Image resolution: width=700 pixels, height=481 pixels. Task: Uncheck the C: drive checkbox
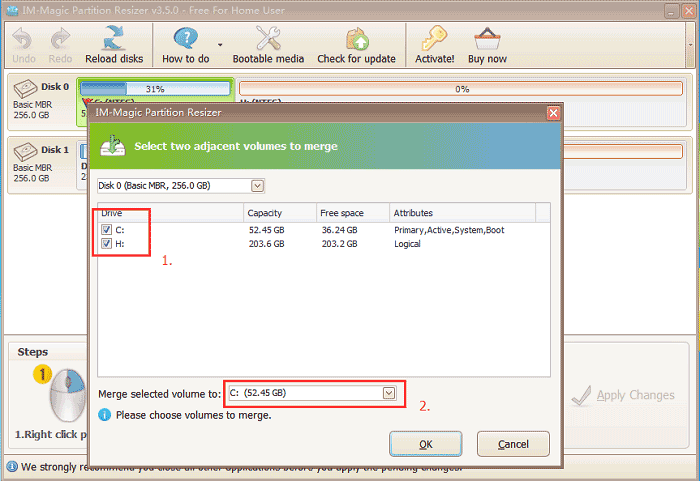coord(106,230)
